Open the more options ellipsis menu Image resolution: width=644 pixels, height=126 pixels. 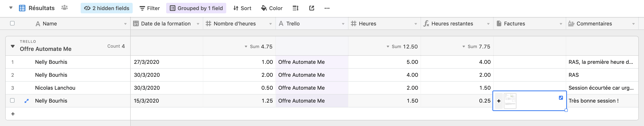point(327,8)
